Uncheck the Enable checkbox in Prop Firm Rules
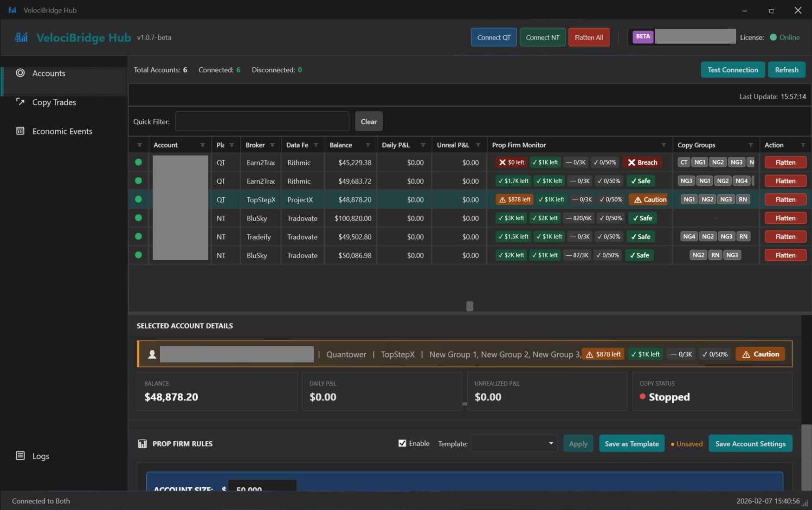 click(402, 443)
